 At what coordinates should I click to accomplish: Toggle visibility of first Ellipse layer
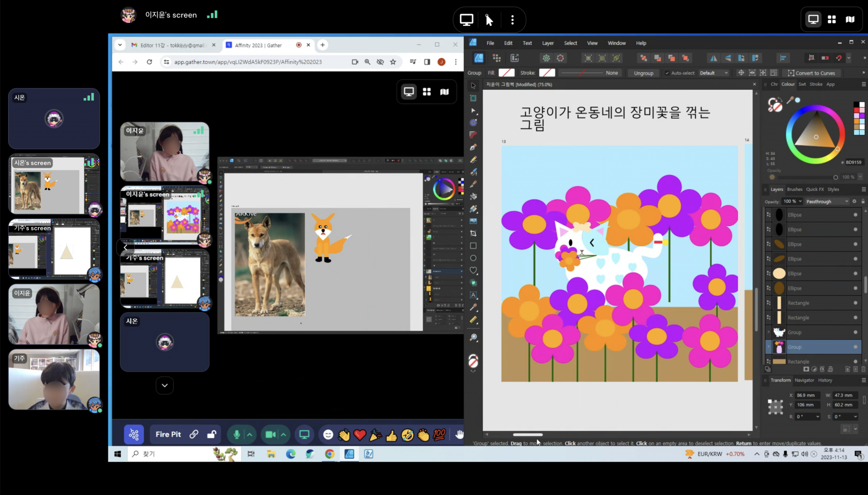click(x=855, y=215)
